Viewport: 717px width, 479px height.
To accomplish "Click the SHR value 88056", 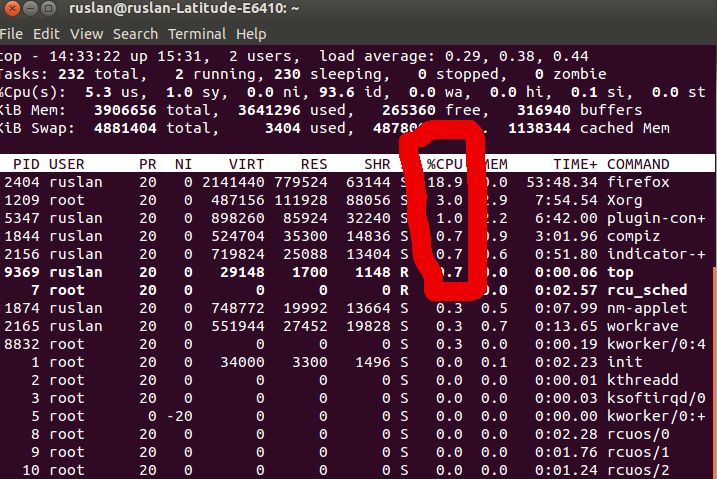I will click(x=368, y=200).
